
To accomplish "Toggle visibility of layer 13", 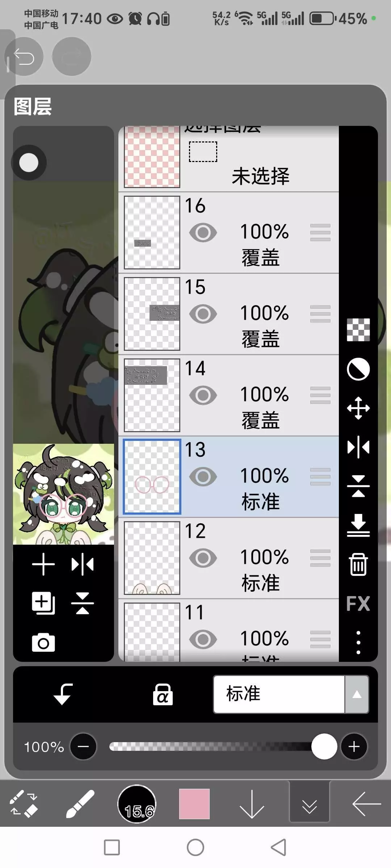I will (x=203, y=477).
